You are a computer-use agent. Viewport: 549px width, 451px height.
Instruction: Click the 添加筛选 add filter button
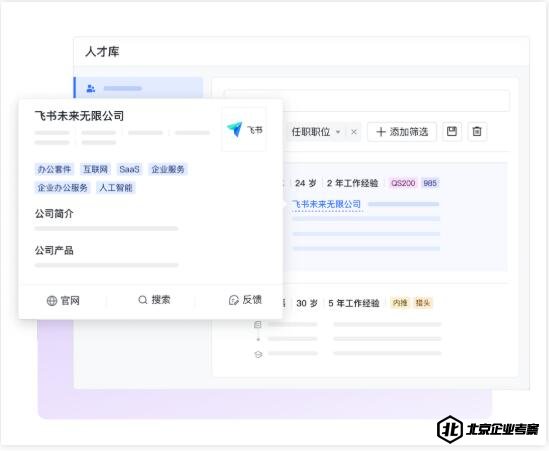(x=402, y=132)
